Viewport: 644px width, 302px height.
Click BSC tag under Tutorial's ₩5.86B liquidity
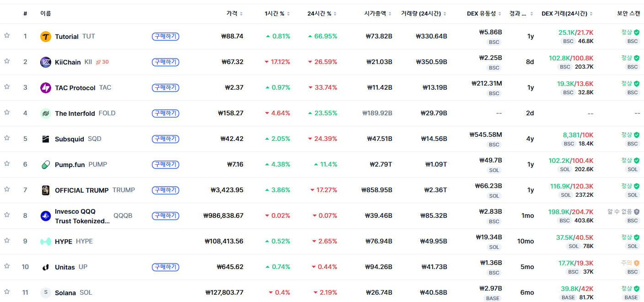point(494,42)
